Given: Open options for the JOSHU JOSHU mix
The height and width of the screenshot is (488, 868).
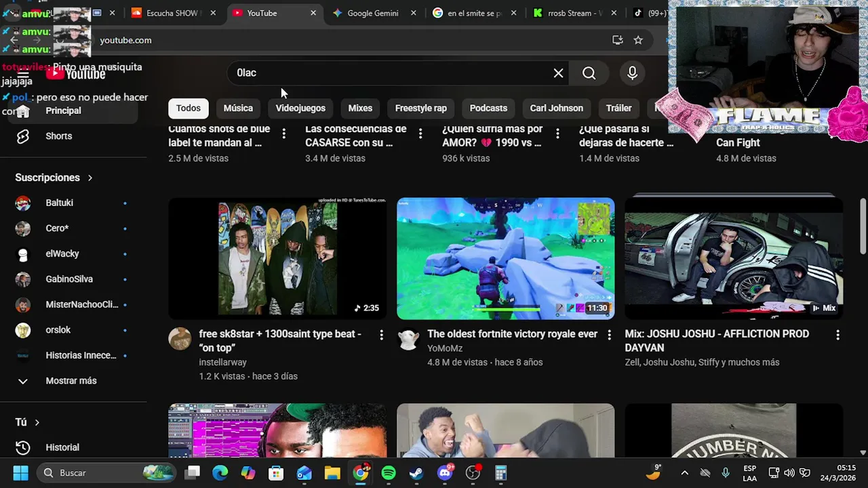Looking at the screenshot, I should click(837, 335).
